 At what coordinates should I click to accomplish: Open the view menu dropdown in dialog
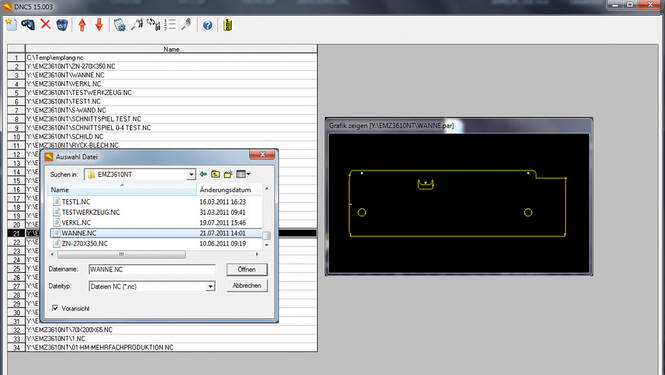point(243,174)
